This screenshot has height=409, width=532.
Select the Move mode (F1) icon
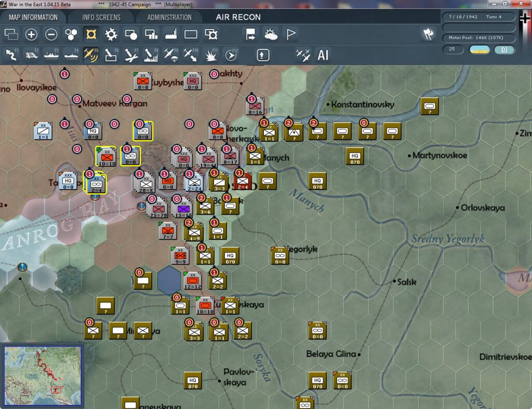point(11,55)
